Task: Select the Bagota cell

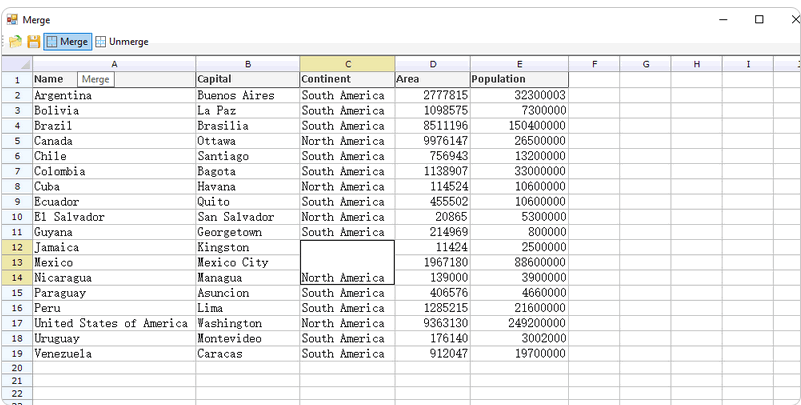Action: tap(248, 171)
